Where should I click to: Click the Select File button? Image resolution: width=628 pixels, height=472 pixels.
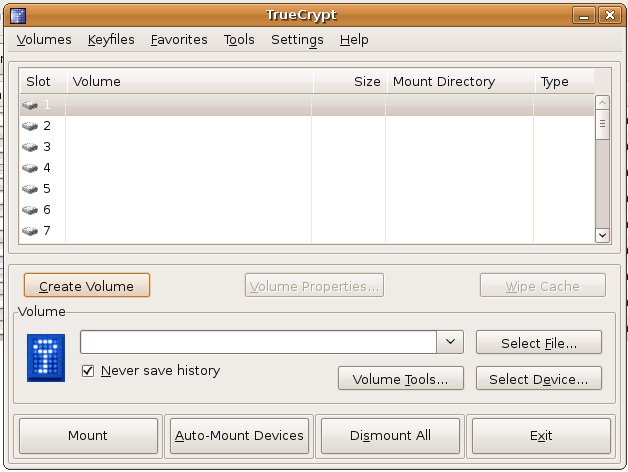[539, 343]
